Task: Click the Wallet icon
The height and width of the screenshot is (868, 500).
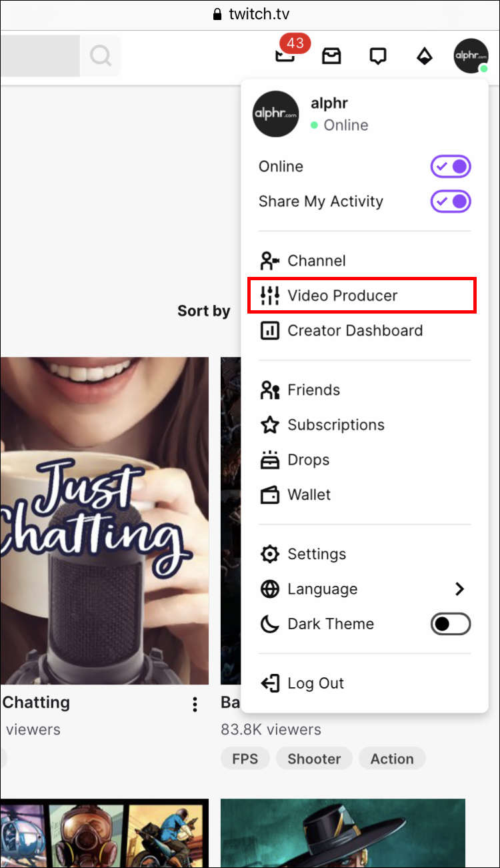Action: click(x=270, y=494)
